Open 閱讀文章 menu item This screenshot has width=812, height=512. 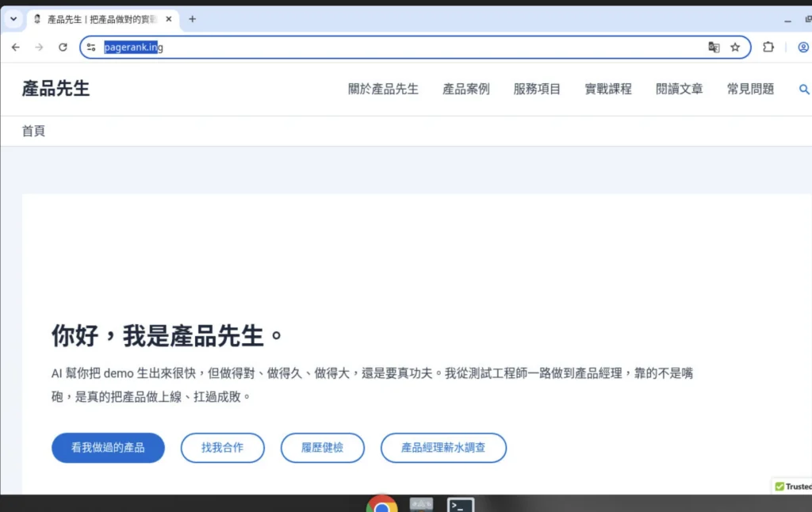[679, 89]
